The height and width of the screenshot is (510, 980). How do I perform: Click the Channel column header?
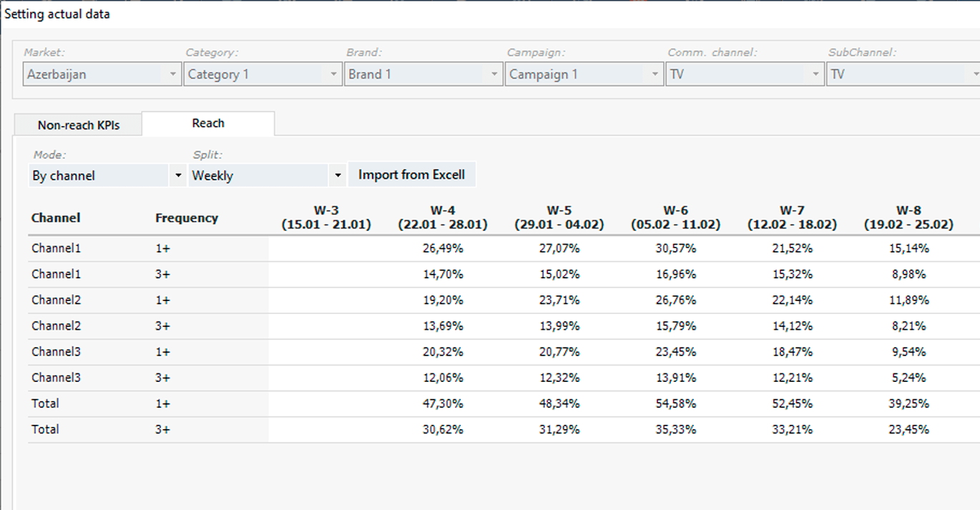coord(56,218)
